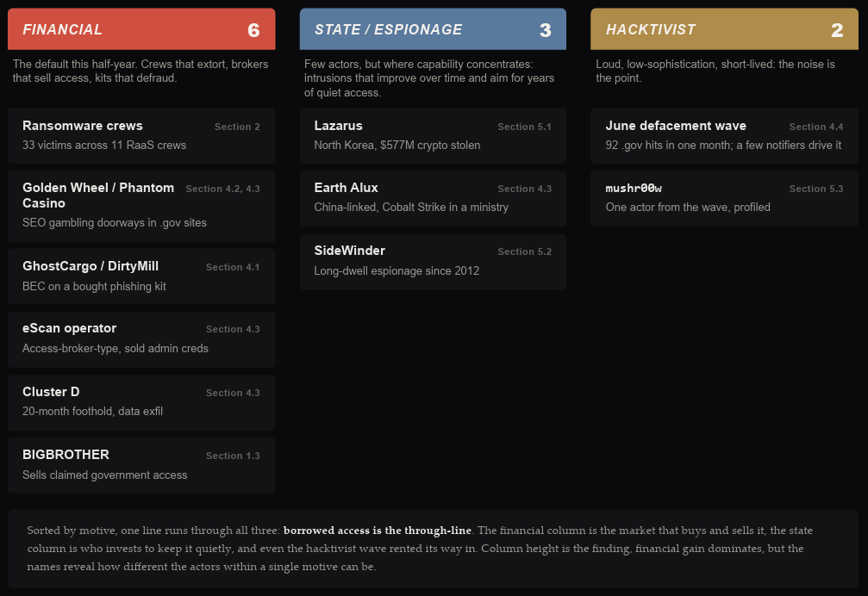The height and width of the screenshot is (596, 868).
Task: Click the Financial count badge 6
Action: pyautogui.click(x=253, y=30)
